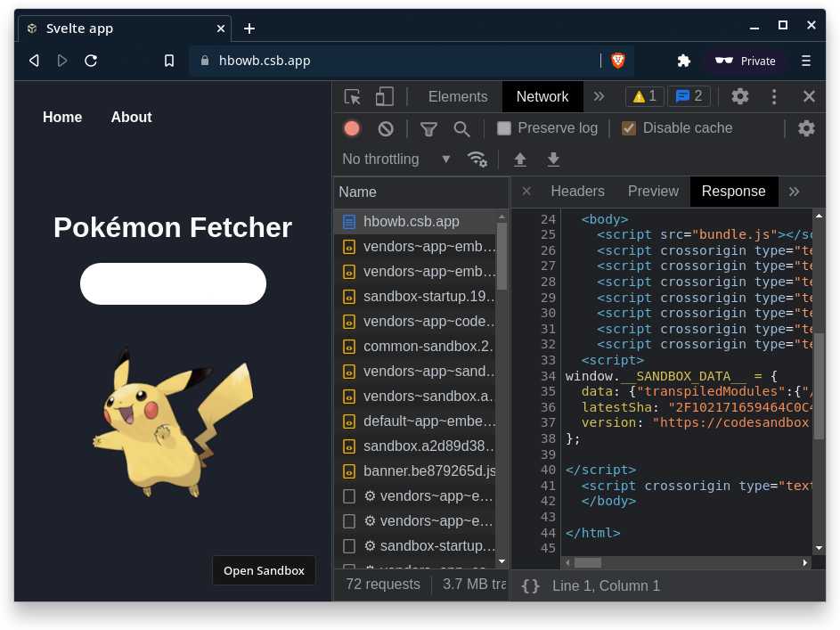Focus the Pokémon search input field
The height and width of the screenshot is (630, 840).
point(173,284)
